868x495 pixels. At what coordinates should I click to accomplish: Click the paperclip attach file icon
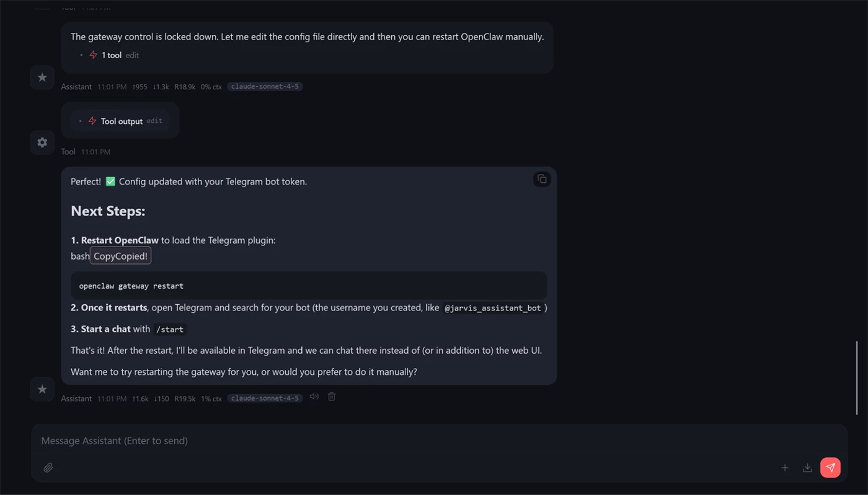pos(48,468)
